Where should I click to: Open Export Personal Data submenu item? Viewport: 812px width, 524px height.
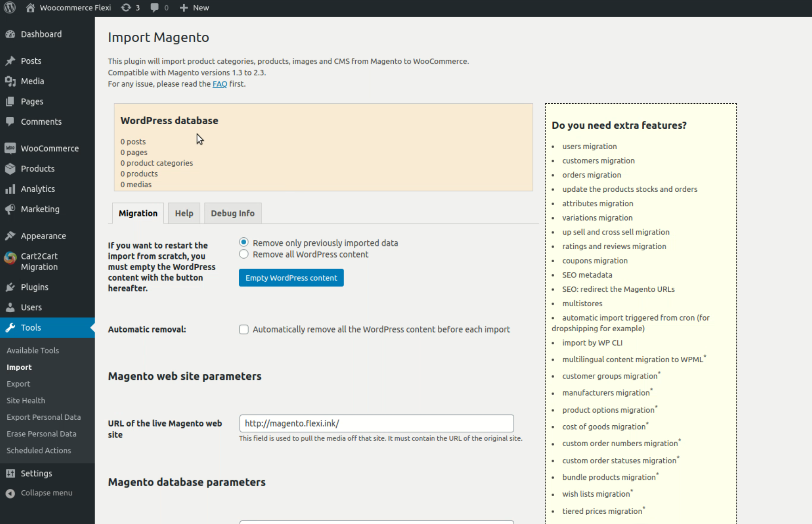coord(44,417)
